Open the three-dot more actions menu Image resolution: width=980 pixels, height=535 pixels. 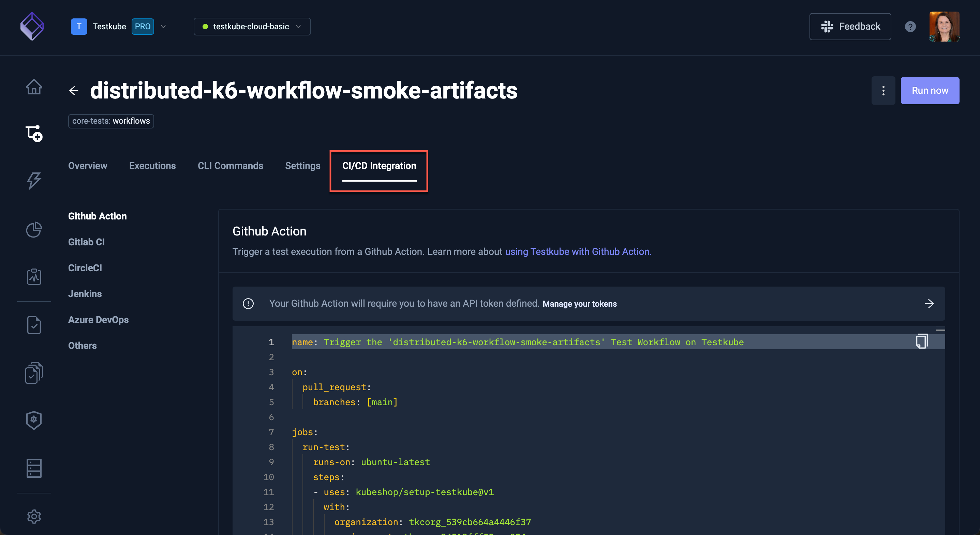[x=883, y=91]
